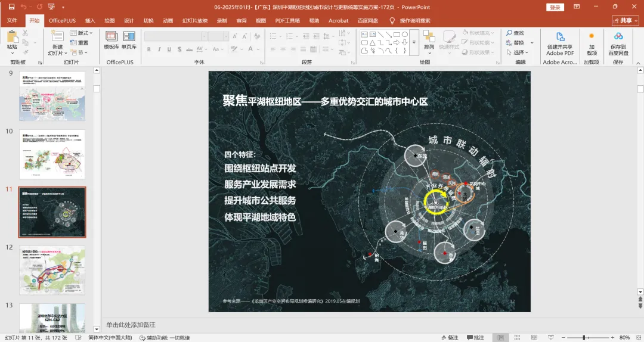The image size is (644, 342).
Task: Toggle Strikethrough (abc) formatting
Action: [190, 49]
